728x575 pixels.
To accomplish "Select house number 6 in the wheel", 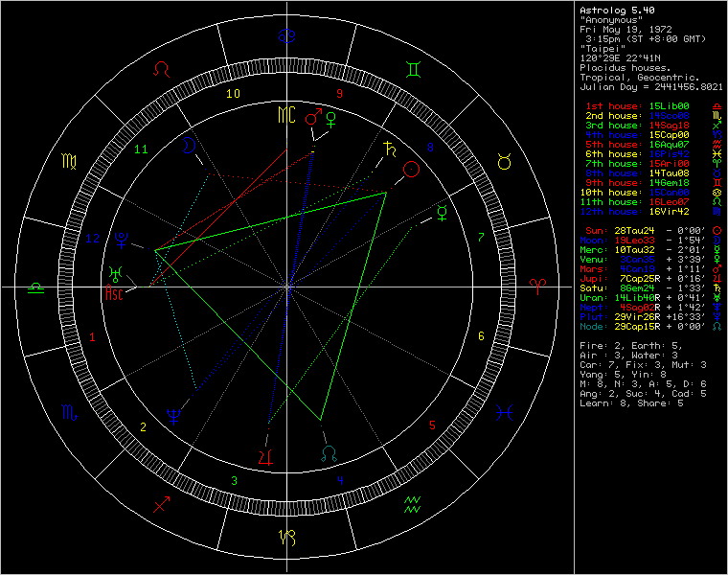I will (x=481, y=335).
